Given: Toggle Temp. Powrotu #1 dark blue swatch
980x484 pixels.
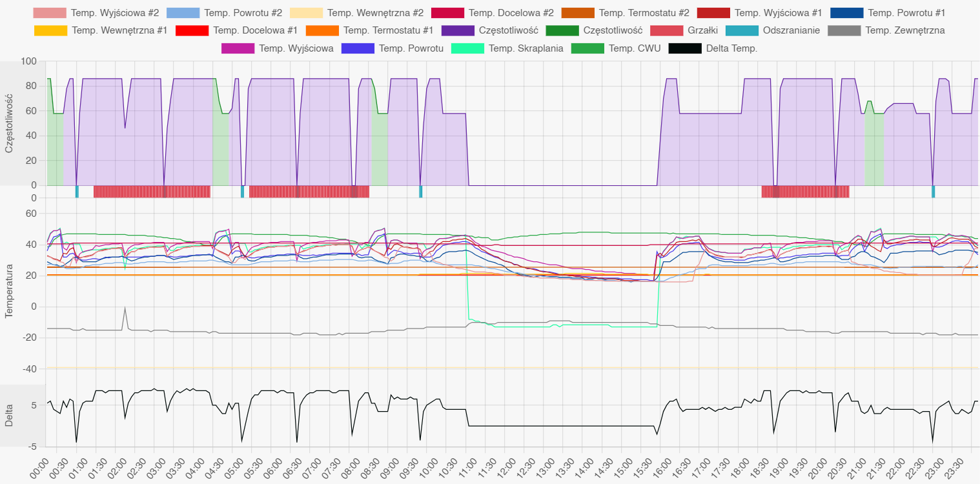Looking at the screenshot, I should point(846,13).
